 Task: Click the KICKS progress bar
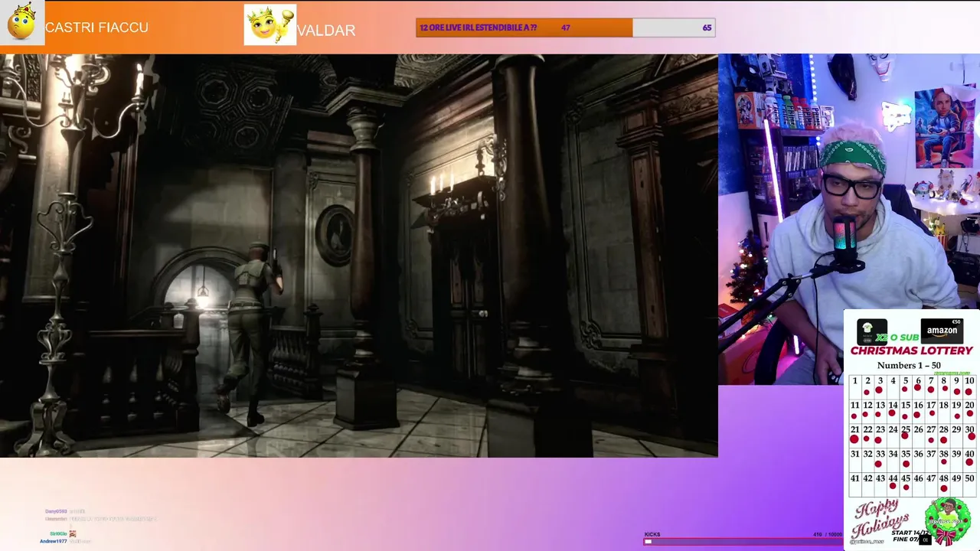coord(743,541)
